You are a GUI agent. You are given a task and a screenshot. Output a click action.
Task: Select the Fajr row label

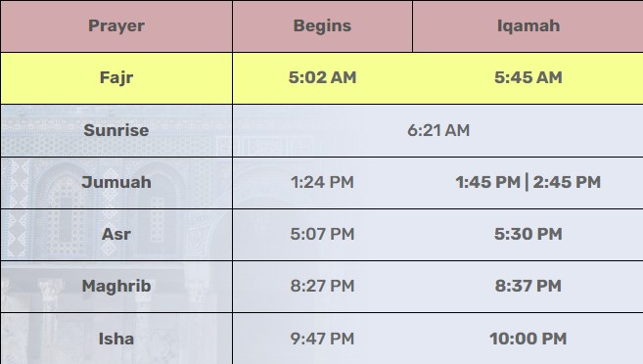point(116,77)
